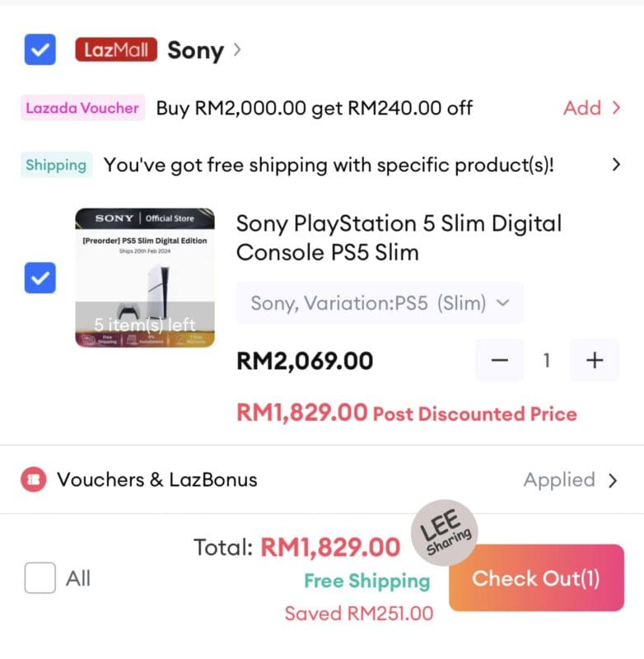Open the PS5 Slim product thumbnail
Screen dimensions: 644x659
[x=145, y=278]
